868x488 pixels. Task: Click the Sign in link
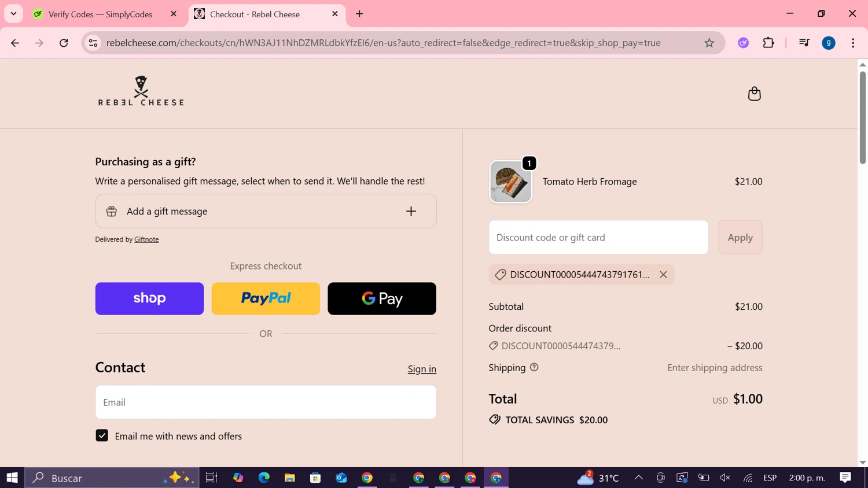[422, 369]
